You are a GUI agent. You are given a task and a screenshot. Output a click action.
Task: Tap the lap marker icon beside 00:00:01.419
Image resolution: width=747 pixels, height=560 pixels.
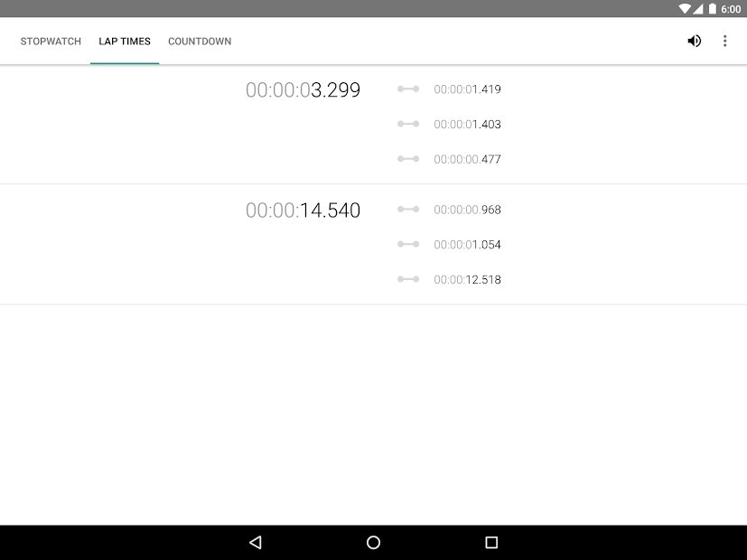pos(407,89)
